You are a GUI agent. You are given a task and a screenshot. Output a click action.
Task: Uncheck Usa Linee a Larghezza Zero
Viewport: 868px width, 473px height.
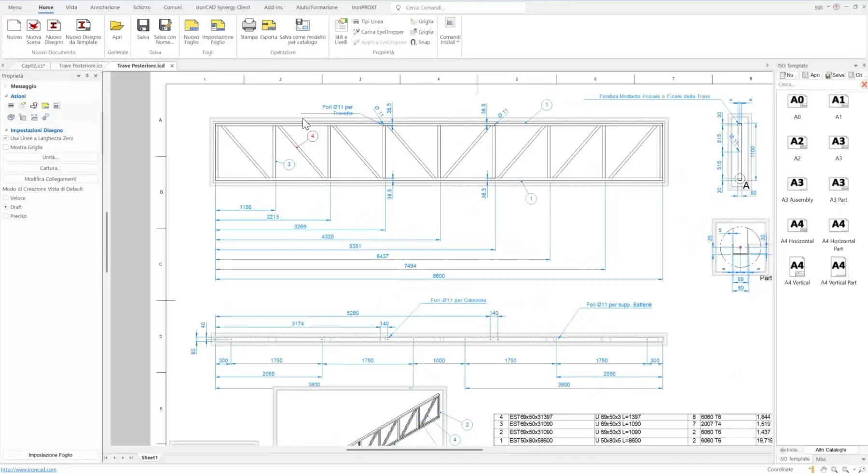pos(6,138)
